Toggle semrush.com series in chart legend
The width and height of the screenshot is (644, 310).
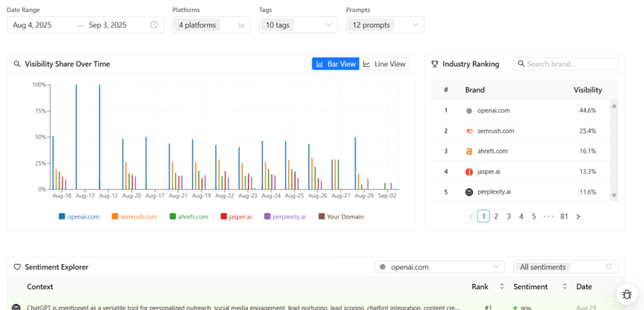pyautogui.click(x=134, y=217)
